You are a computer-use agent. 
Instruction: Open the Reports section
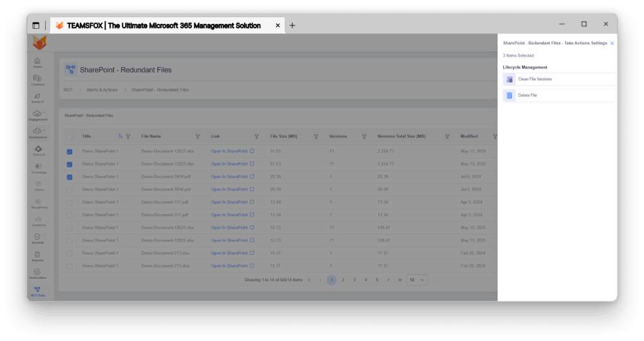(37, 257)
